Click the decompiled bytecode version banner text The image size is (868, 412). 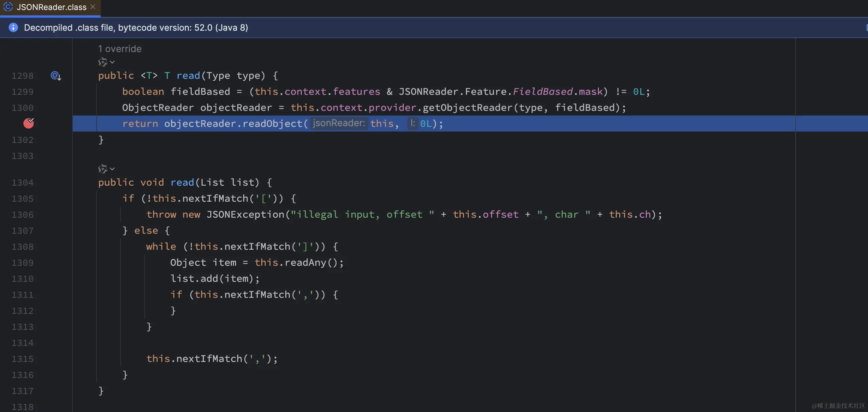tap(136, 28)
